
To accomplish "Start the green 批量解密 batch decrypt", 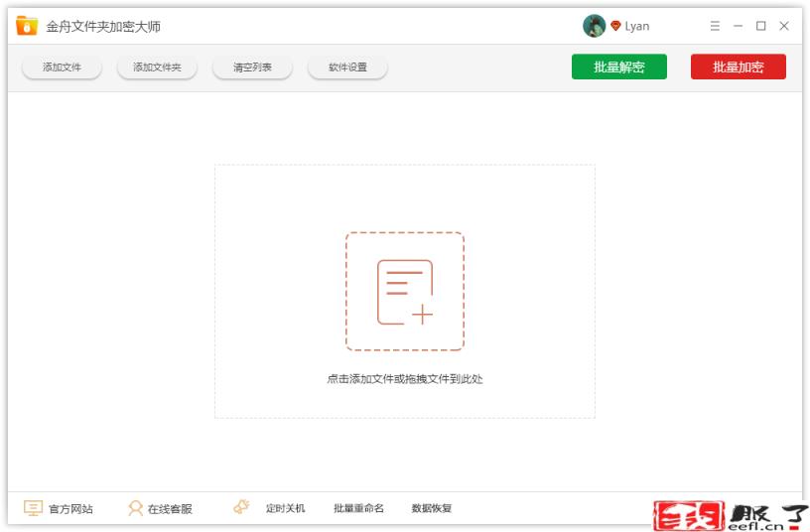I will pyautogui.click(x=618, y=66).
